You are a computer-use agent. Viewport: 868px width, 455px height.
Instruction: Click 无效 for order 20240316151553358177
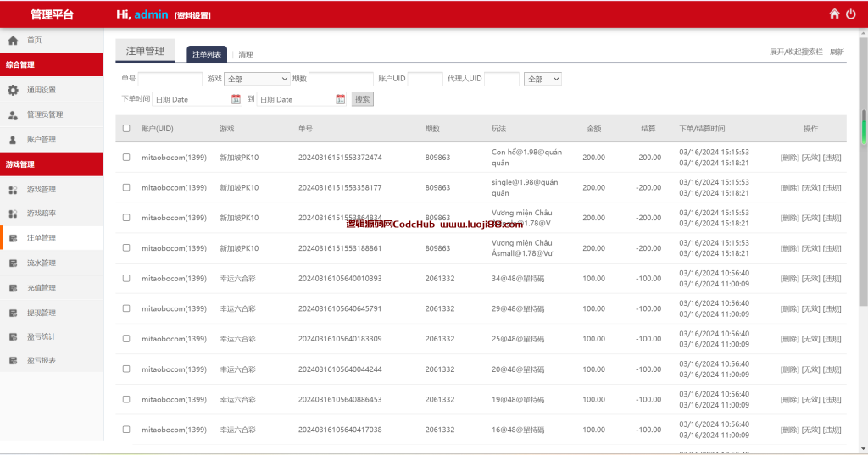(x=811, y=187)
